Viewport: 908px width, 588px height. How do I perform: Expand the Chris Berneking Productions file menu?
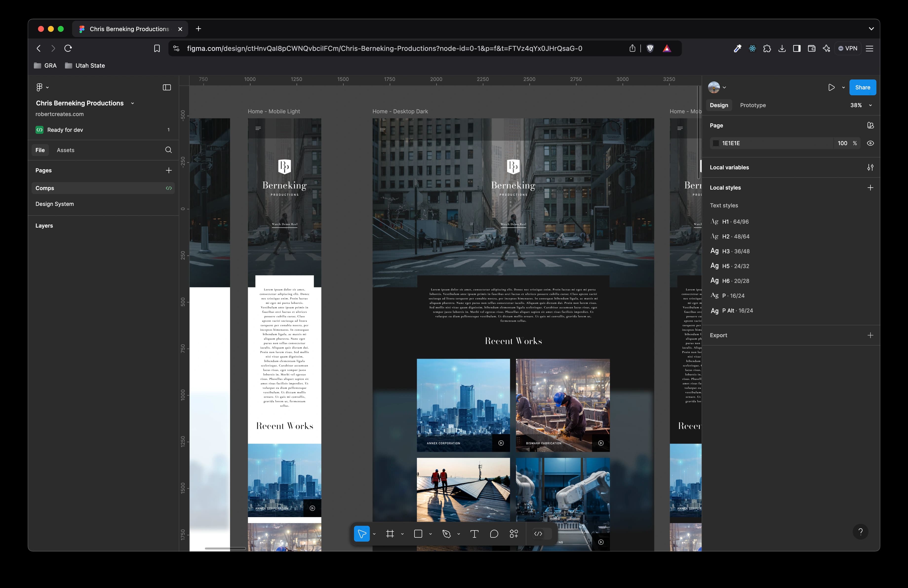point(132,103)
